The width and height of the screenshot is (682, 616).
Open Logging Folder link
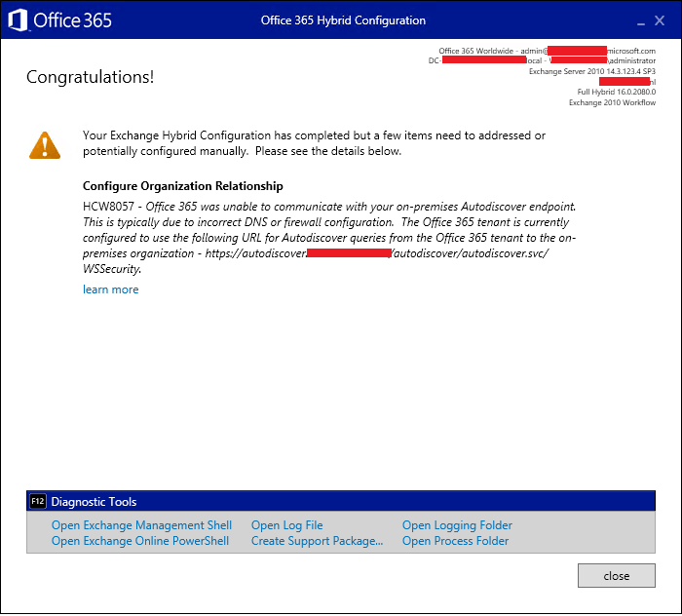(x=457, y=525)
